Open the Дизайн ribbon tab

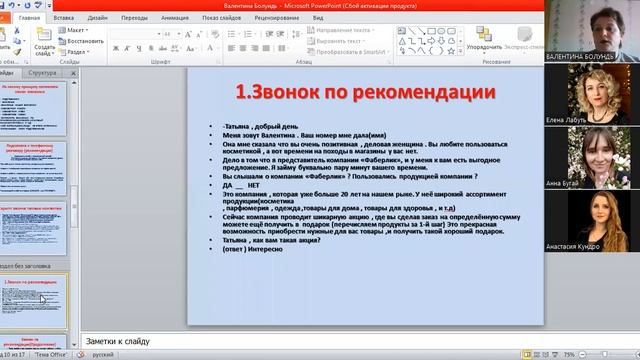click(x=97, y=18)
